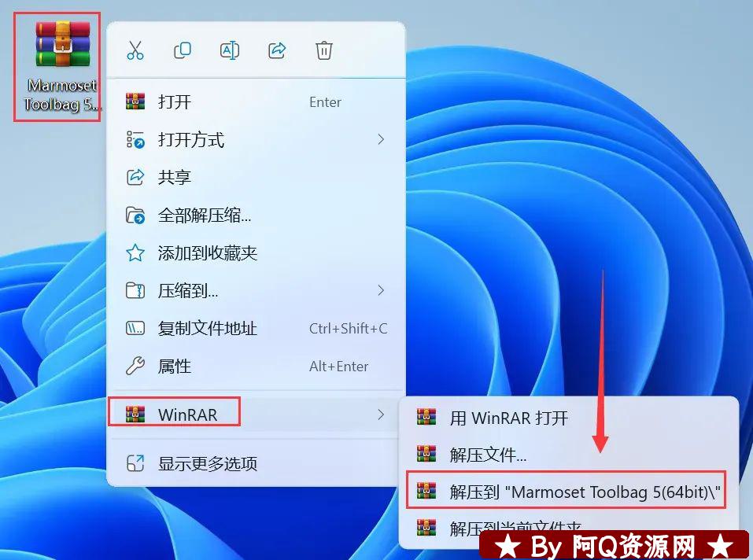Choose 解压到当前文件夹 in submenu
Screen dimensions: 753x560
515,525
